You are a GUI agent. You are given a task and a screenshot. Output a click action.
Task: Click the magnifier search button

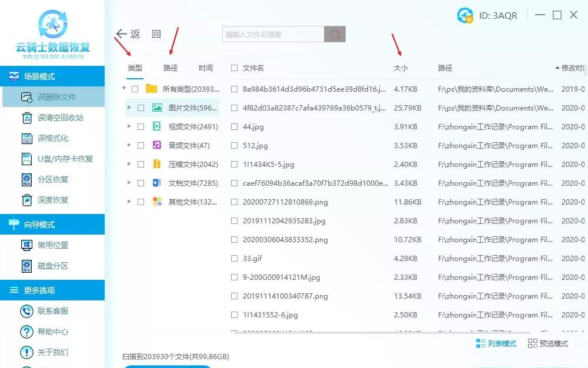point(335,35)
